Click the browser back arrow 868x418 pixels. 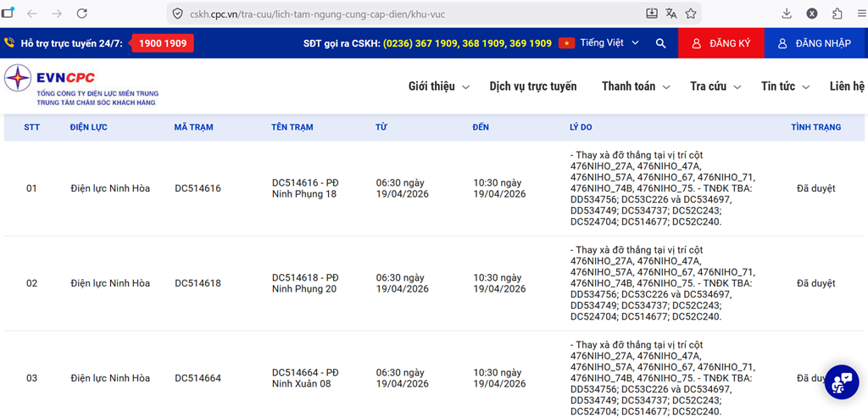(x=31, y=14)
